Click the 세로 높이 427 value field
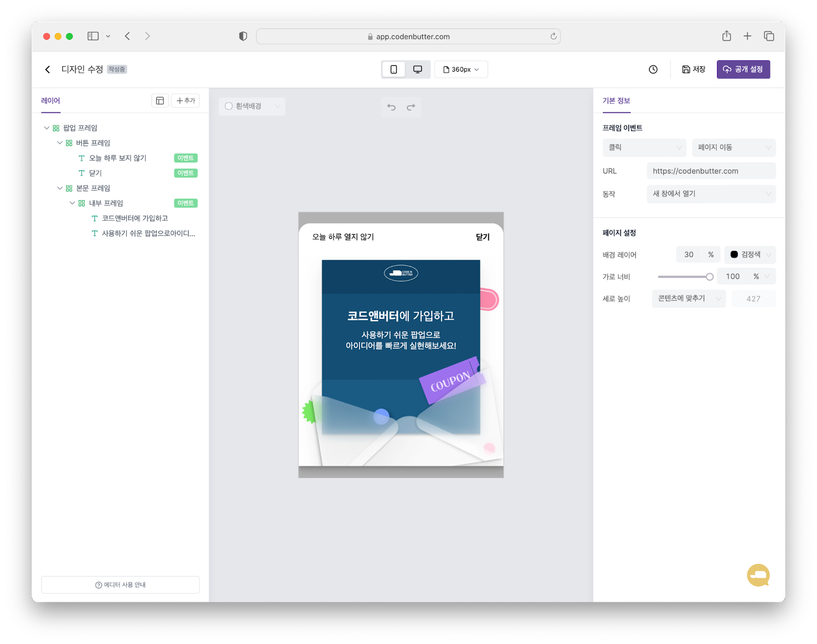This screenshot has width=817, height=644. (x=754, y=299)
